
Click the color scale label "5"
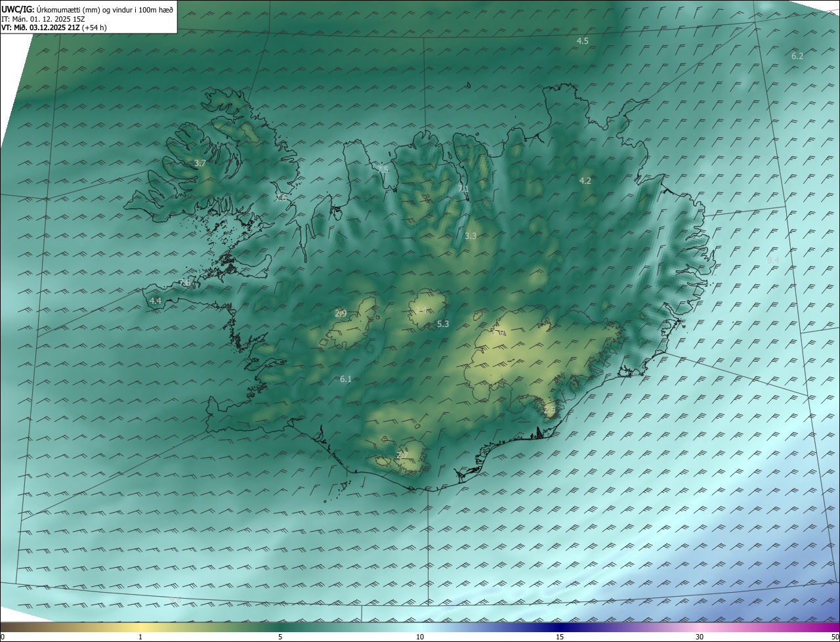[280, 637]
